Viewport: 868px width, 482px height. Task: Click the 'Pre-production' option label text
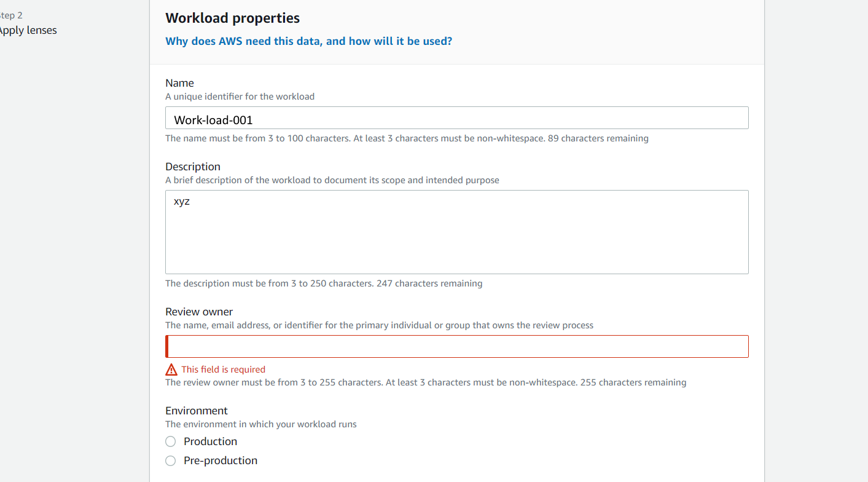tap(221, 460)
